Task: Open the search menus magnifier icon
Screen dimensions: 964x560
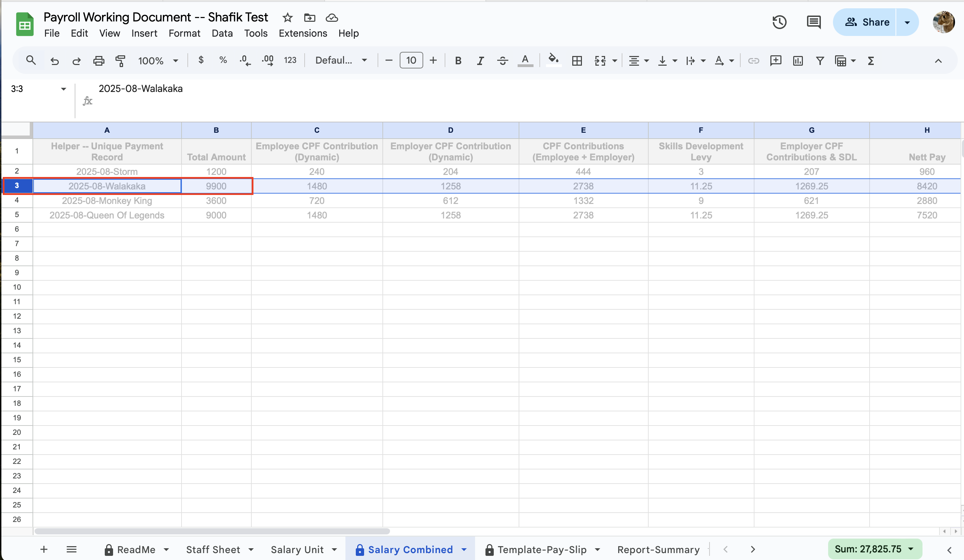Action: [31, 60]
